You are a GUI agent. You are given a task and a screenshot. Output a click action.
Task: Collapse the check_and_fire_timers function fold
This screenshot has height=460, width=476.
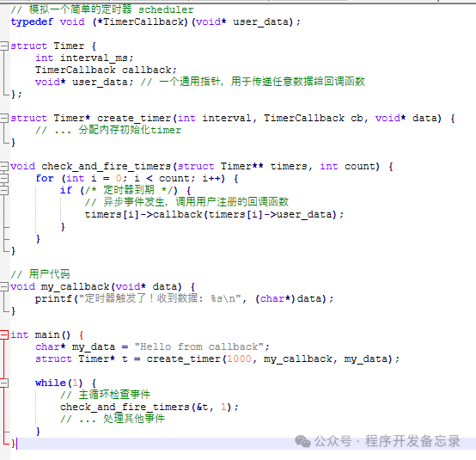pos(4,166)
